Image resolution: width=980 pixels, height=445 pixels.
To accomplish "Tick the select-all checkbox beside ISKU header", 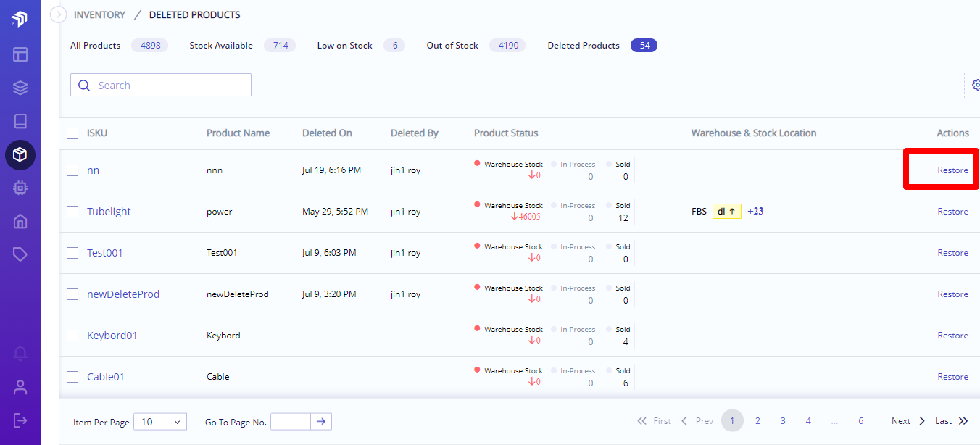I will (72, 133).
